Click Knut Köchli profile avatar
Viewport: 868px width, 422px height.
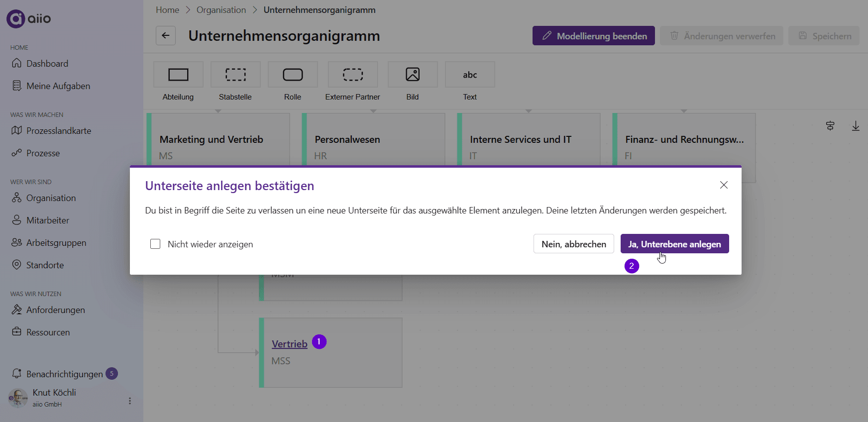tap(18, 398)
